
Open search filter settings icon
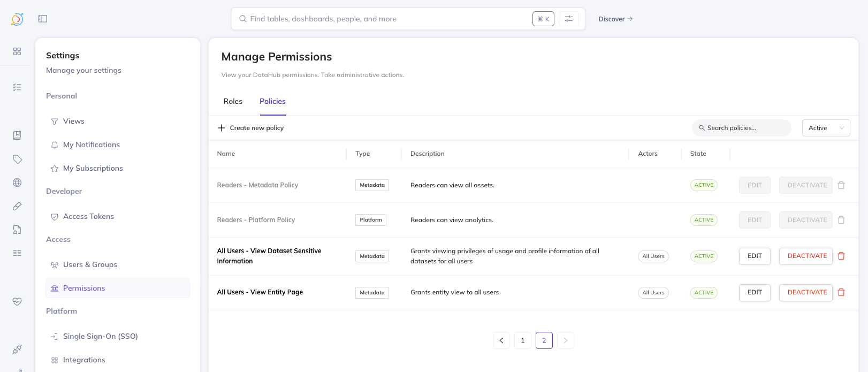click(568, 19)
